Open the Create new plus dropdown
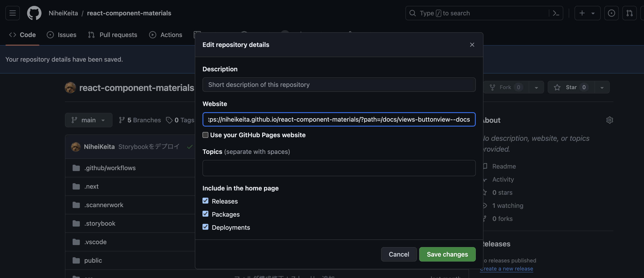This screenshot has width=644, height=278. click(587, 13)
